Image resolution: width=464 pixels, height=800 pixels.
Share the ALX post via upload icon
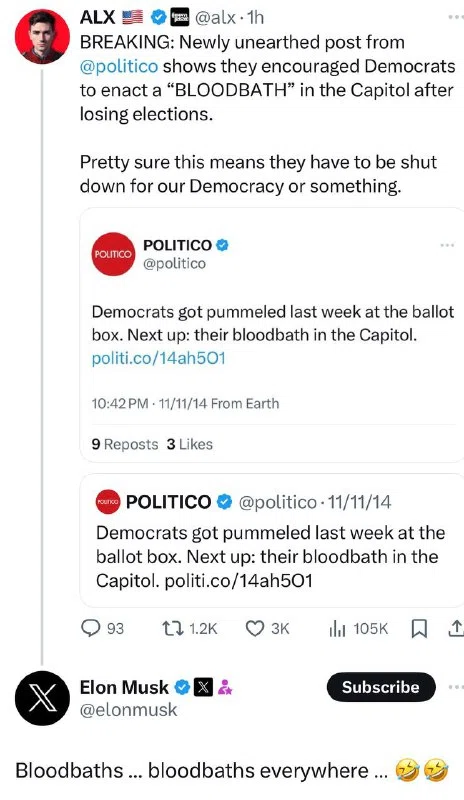click(455, 629)
